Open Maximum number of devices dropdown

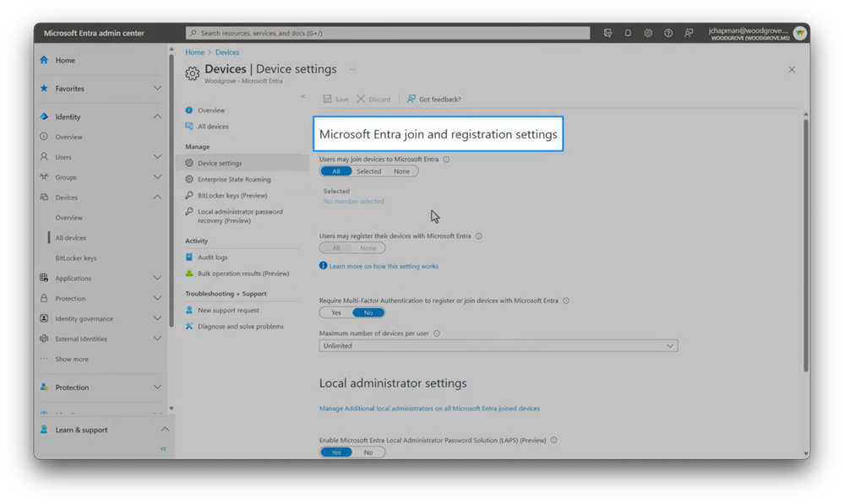click(x=498, y=346)
